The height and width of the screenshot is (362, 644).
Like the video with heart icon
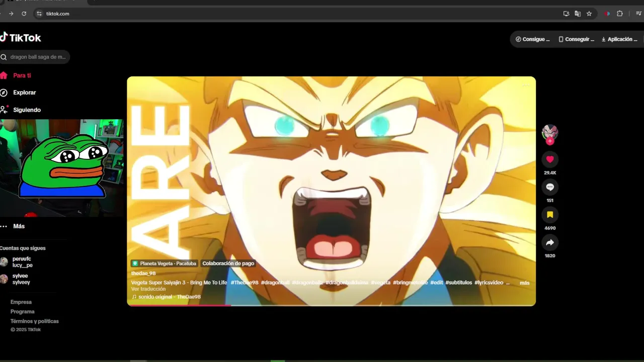[550, 159]
